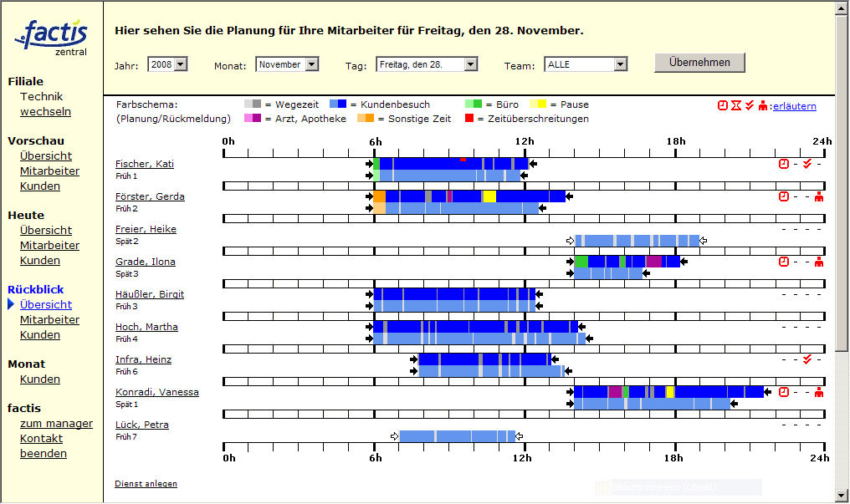Click the red hourglass icon in the legend

pos(735,105)
